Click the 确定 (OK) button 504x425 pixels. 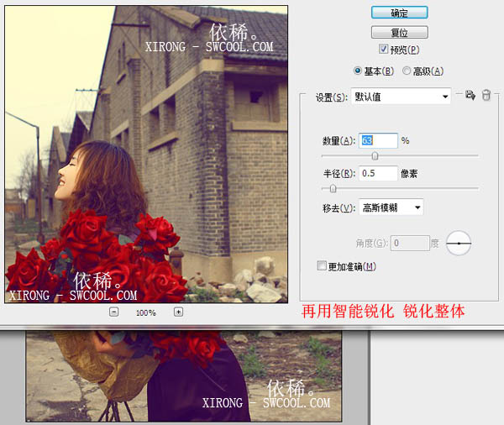(400, 13)
